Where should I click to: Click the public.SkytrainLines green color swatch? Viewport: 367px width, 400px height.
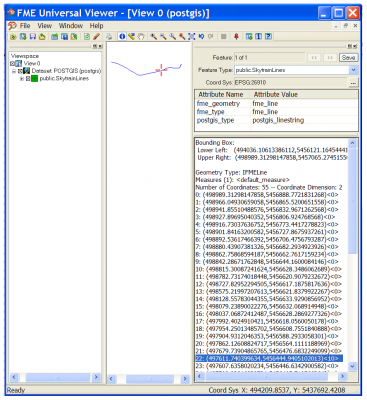35,79
